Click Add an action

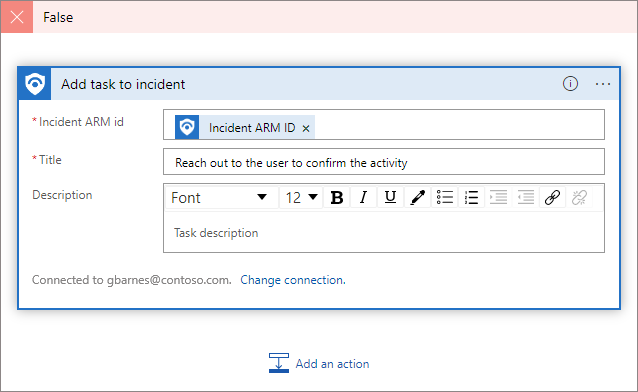click(319, 363)
